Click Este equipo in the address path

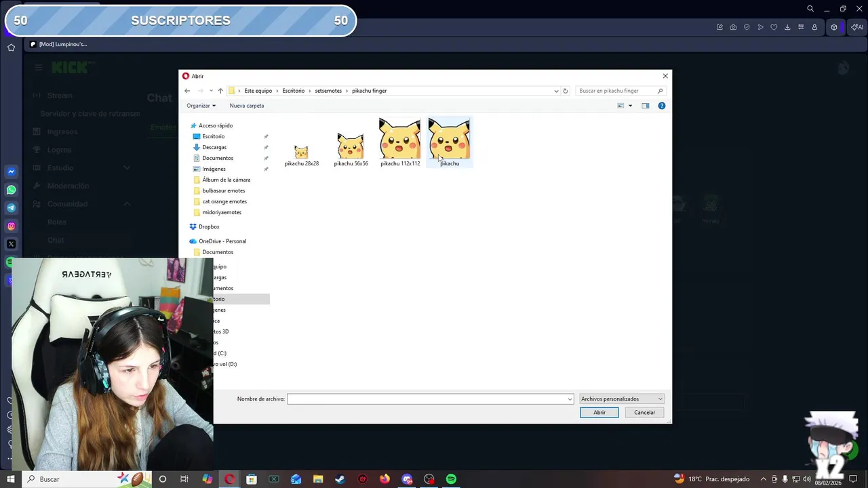[x=258, y=91]
